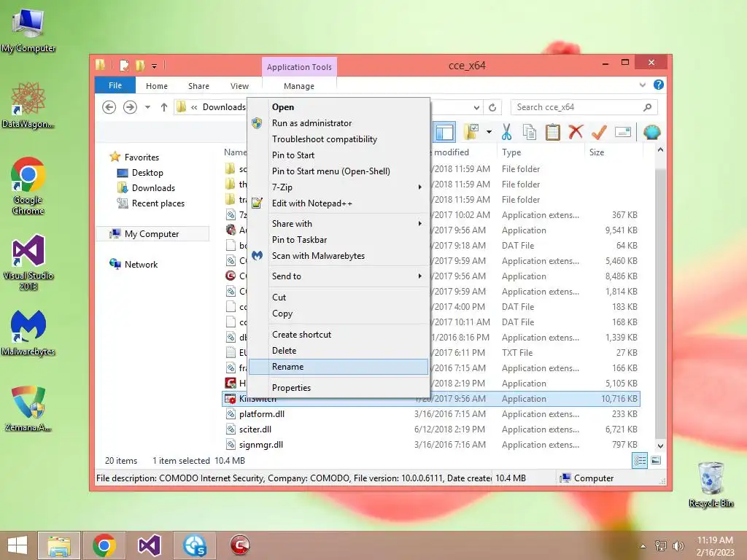Select the platform.dll file
747x560 pixels.
coord(262,414)
